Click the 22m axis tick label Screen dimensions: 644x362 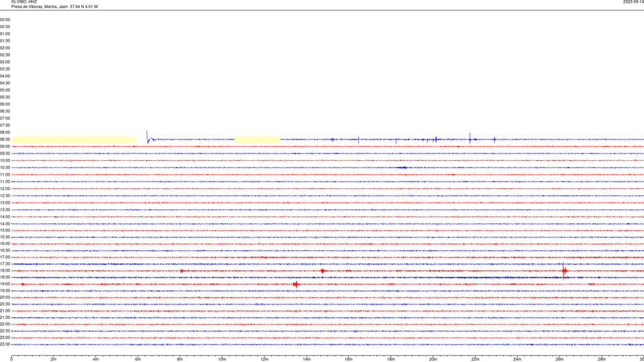(x=475, y=359)
